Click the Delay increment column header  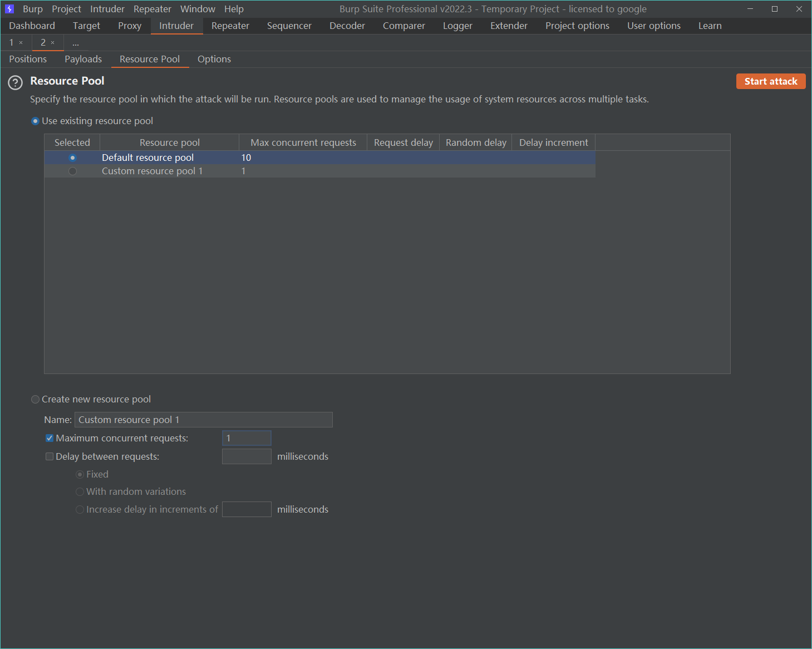(x=554, y=142)
